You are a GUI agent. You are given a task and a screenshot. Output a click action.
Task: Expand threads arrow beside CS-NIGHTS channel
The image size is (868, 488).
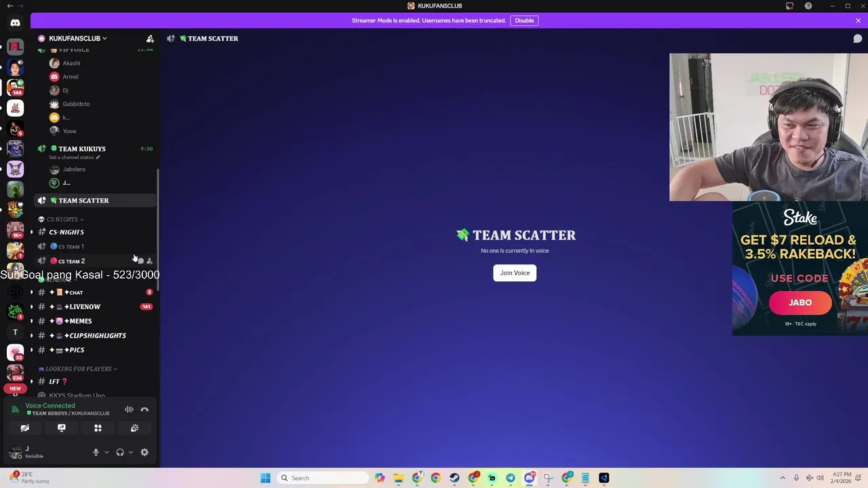coord(31,232)
